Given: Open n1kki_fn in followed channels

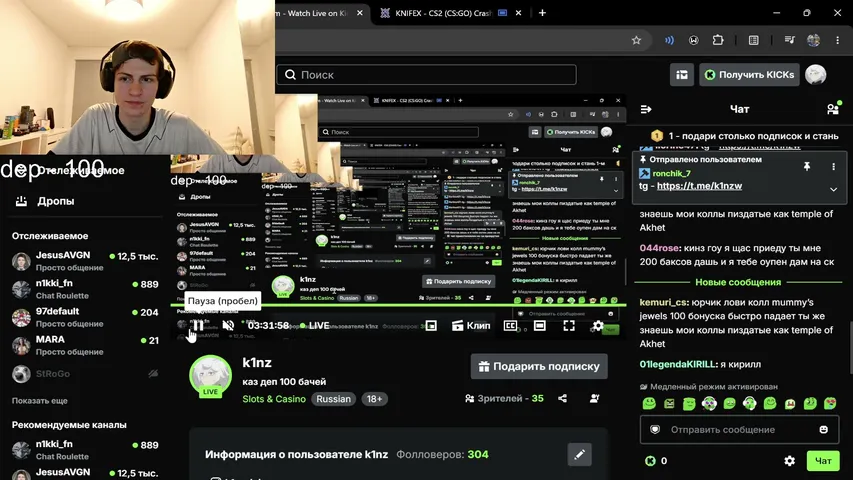Looking at the screenshot, I should (x=85, y=289).
